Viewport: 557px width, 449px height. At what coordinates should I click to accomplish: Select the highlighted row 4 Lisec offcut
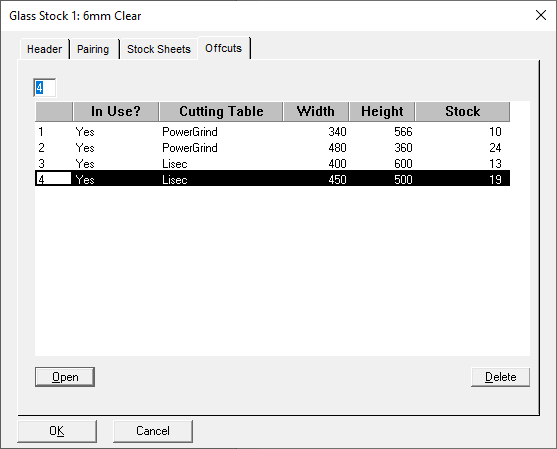coord(272,178)
